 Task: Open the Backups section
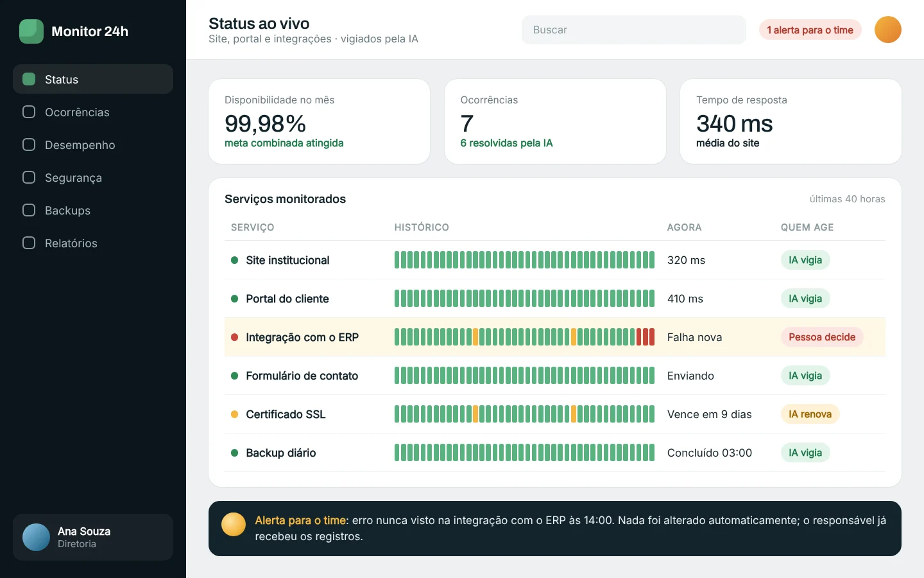click(x=93, y=210)
